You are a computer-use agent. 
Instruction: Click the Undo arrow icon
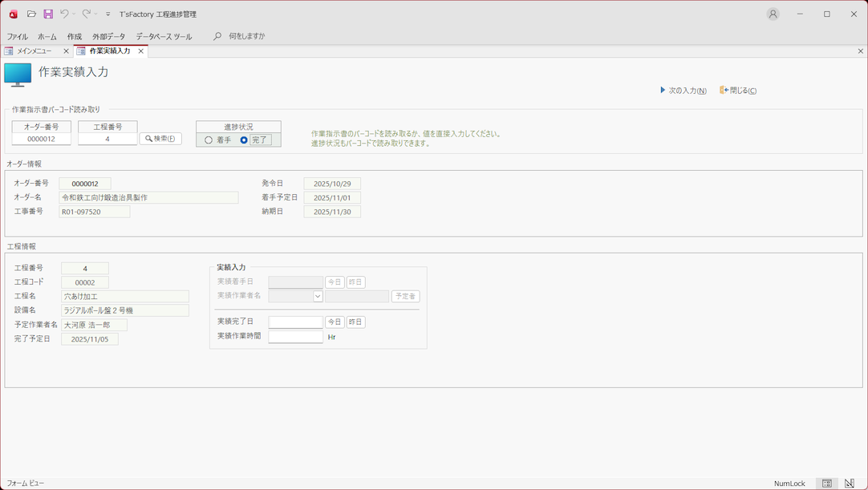pos(64,14)
